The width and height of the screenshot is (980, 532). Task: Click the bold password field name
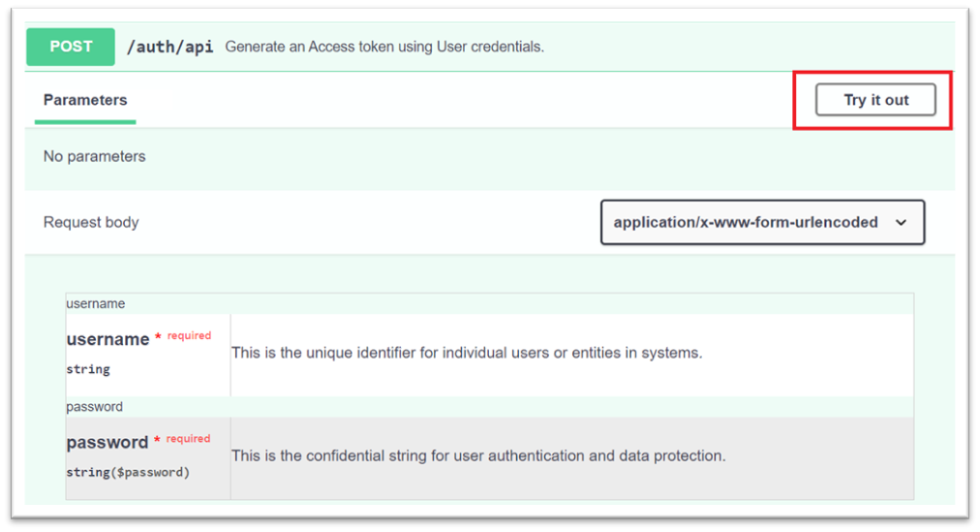click(x=107, y=442)
